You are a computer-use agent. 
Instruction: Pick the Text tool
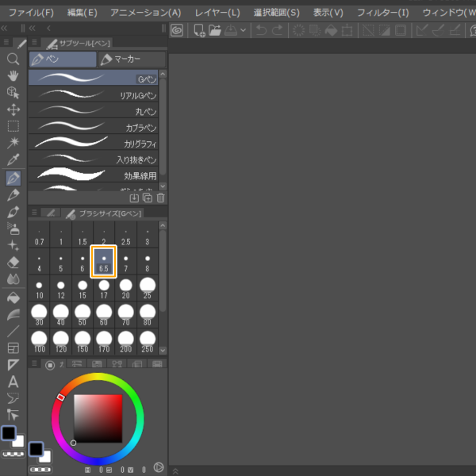pyautogui.click(x=13, y=382)
